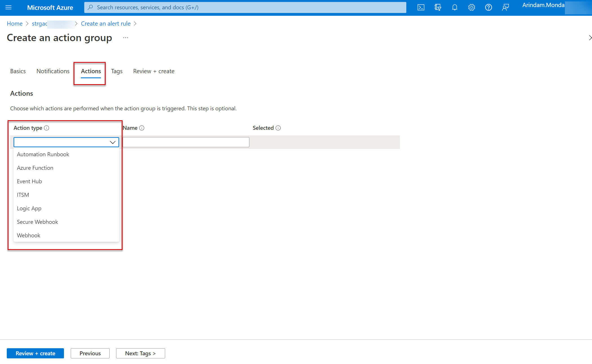This screenshot has height=364, width=592.
Task: Go to the Tags tab
Action: tap(117, 71)
